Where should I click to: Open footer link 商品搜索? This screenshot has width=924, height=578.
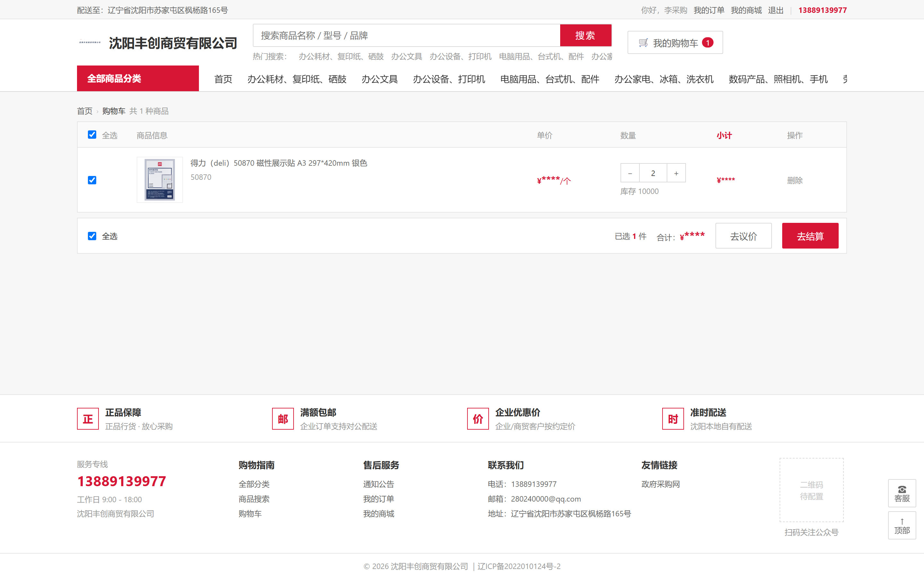254,499
